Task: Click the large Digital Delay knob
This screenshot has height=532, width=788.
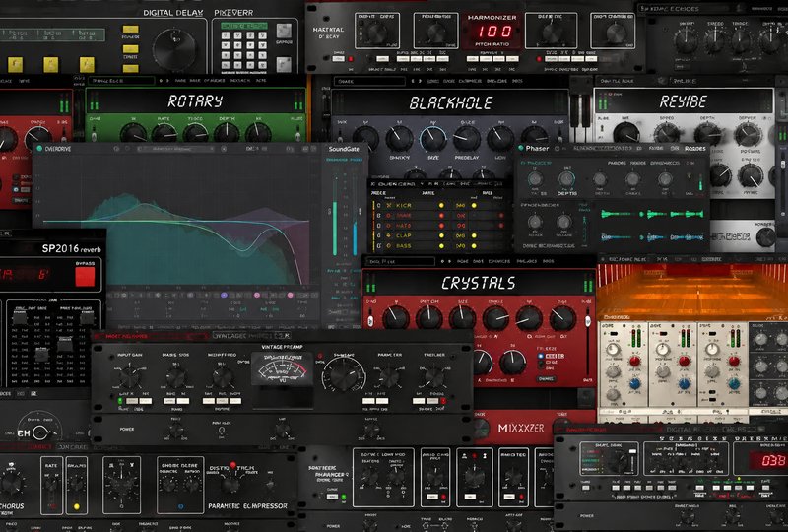Action: pos(174,49)
